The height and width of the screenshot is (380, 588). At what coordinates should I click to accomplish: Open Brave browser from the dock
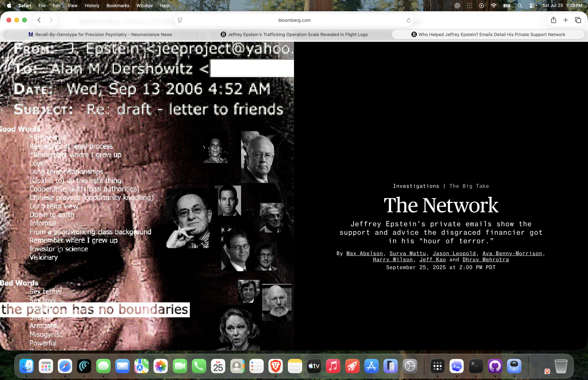click(x=276, y=366)
